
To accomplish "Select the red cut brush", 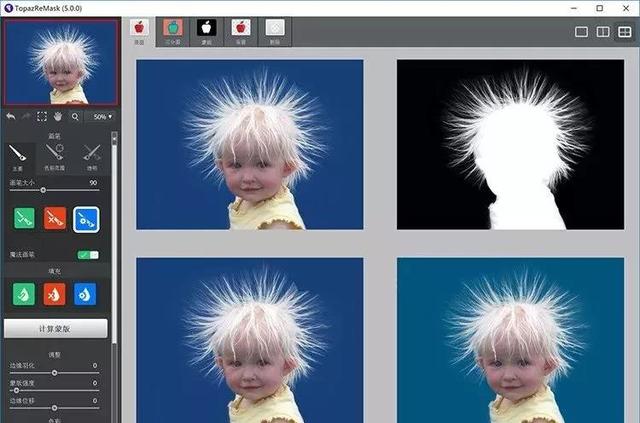I will click(x=54, y=219).
